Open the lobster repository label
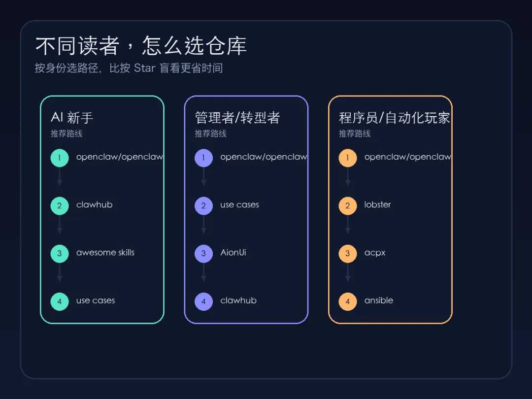The image size is (532, 399). click(377, 205)
